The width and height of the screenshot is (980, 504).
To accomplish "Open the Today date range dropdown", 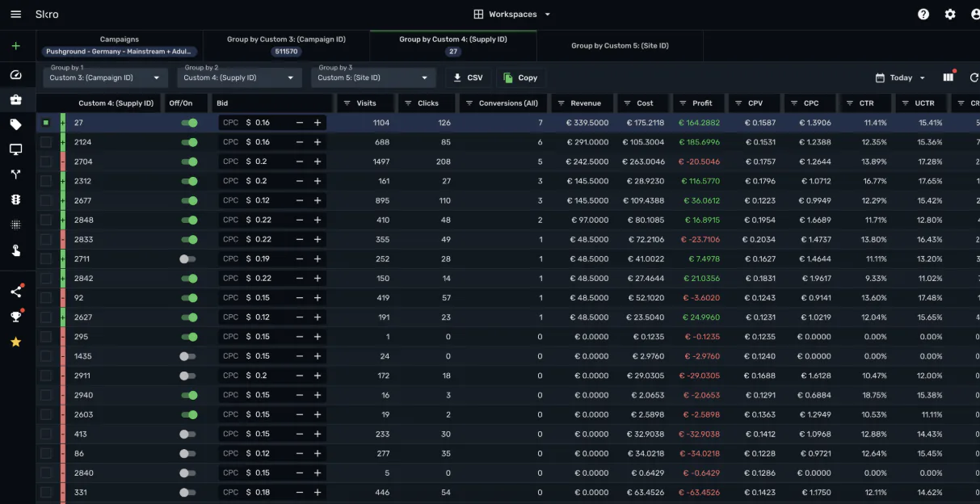I will (901, 78).
